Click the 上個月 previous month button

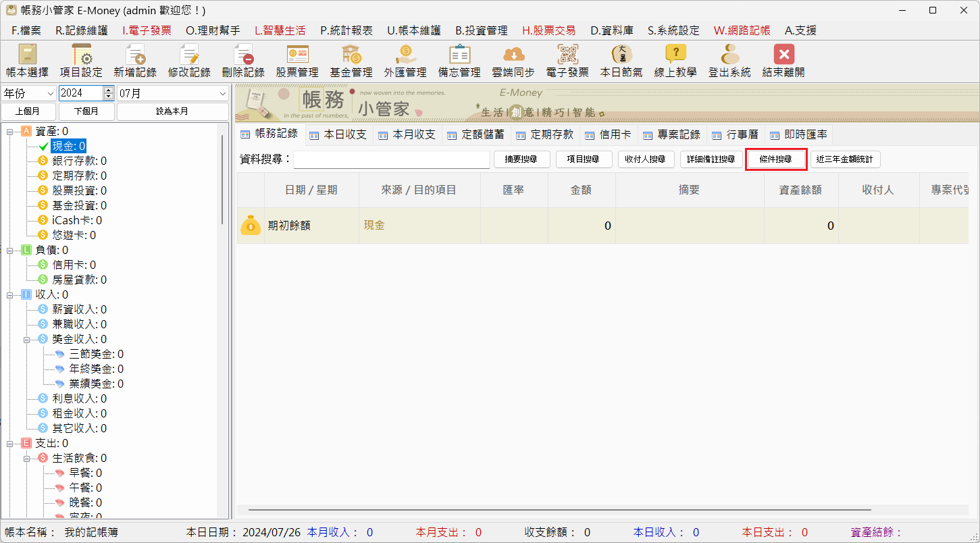[28, 111]
